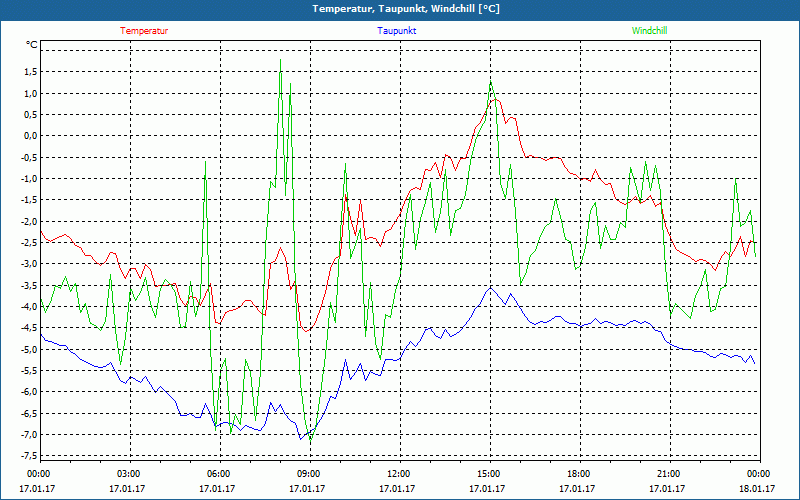The height and width of the screenshot is (500, 800).
Task: Click the y-axis value '-6,0'
Action: 29,392
